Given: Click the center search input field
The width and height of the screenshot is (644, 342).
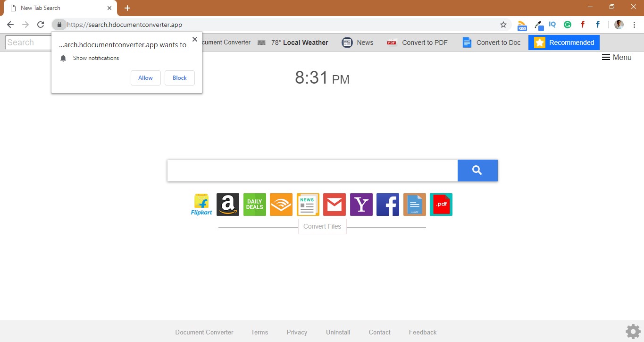Looking at the screenshot, I should 312,171.
